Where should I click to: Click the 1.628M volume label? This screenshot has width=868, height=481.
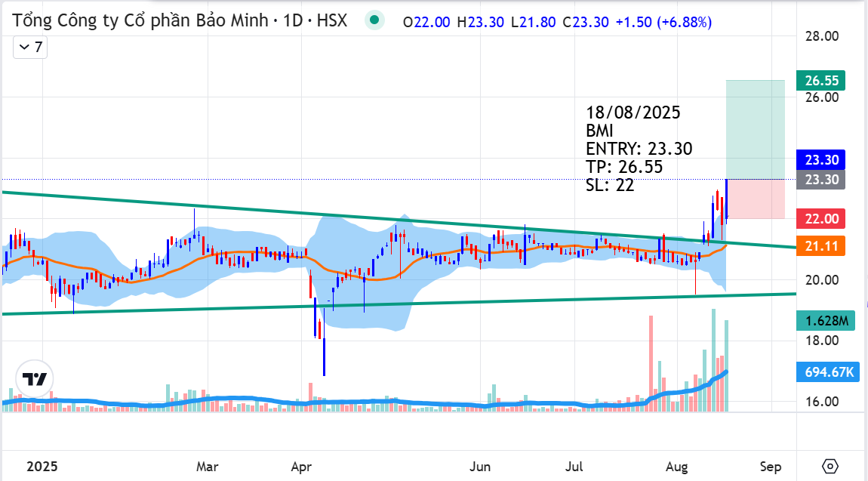826,321
